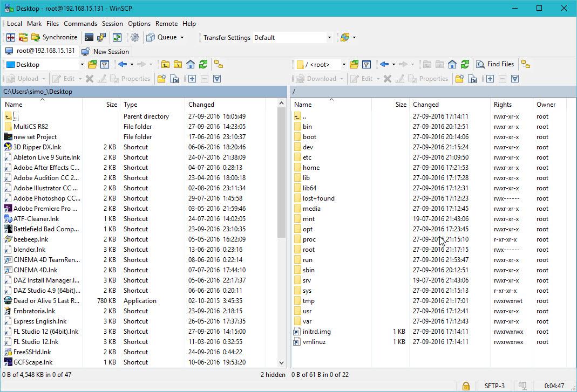
Task: Click Select files plus button on remote panel
Action: (x=490, y=78)
